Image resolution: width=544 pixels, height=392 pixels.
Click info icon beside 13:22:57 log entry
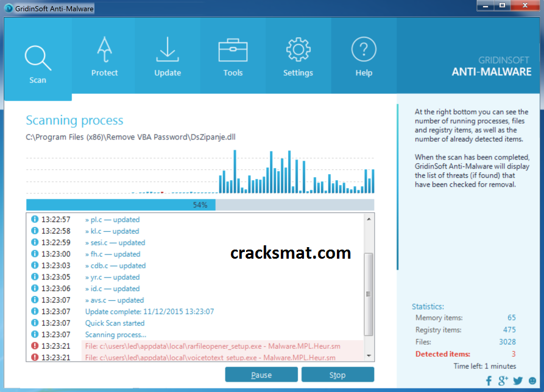(x=35, y=219)
